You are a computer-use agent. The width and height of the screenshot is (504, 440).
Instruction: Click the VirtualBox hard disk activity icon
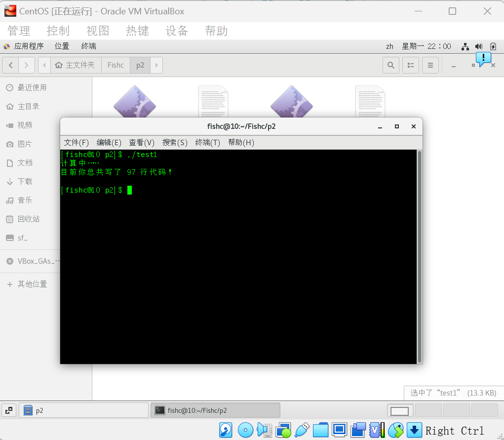coord(226,430)
